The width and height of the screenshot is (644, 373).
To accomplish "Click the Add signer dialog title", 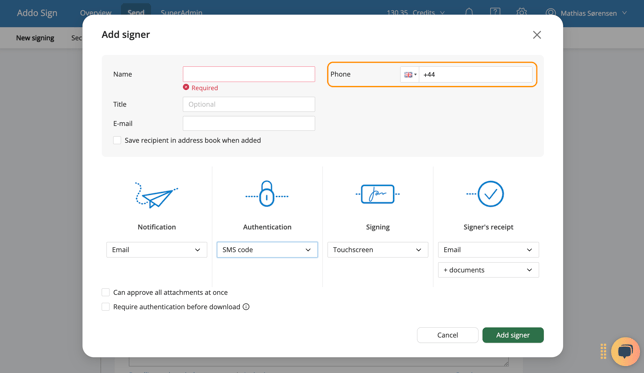I will (x=126, y=35).
